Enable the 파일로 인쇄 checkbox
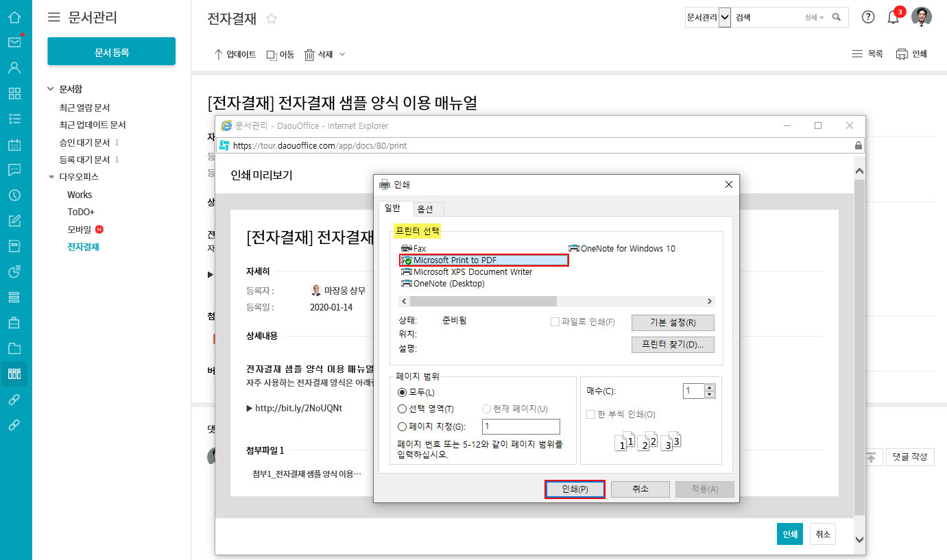The height and width of the screenshot is (560, 947). (x=555, y=322)
